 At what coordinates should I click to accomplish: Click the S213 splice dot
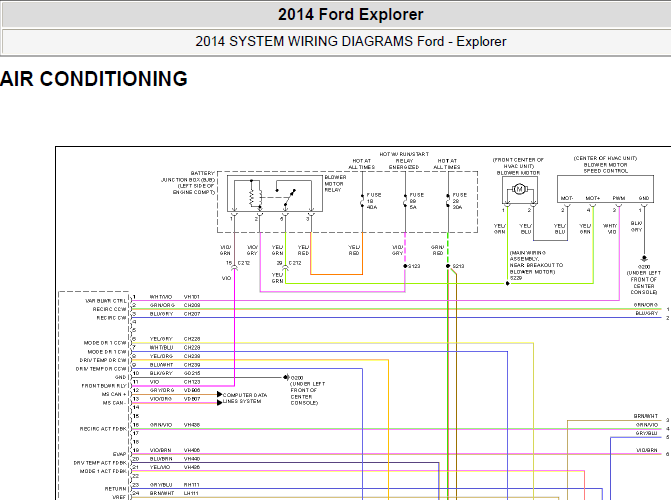(448, 266)
